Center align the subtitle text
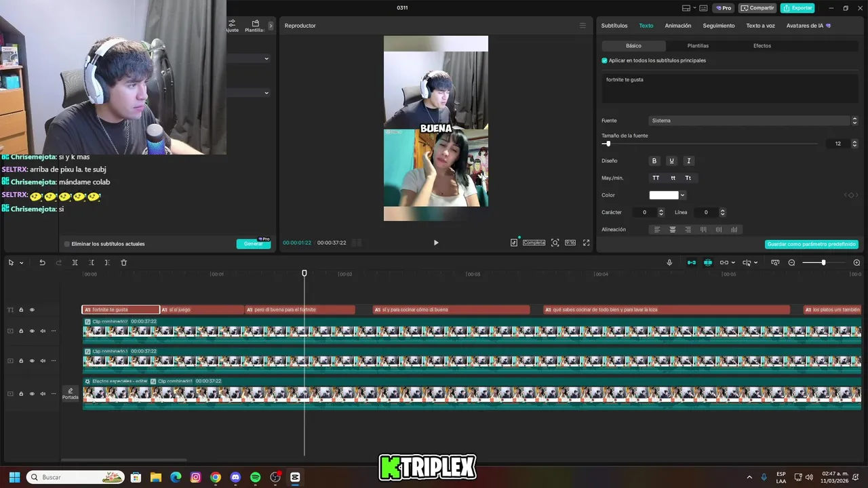868x488 pixels. click(673, 230)
